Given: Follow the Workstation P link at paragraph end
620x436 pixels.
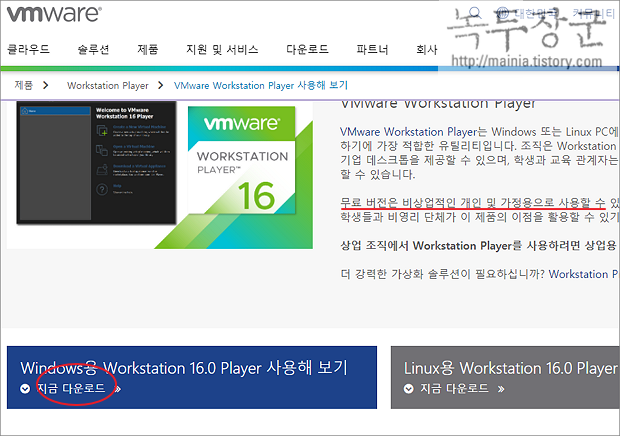Looking at the screenshot, I should click(x=584, y=274).
